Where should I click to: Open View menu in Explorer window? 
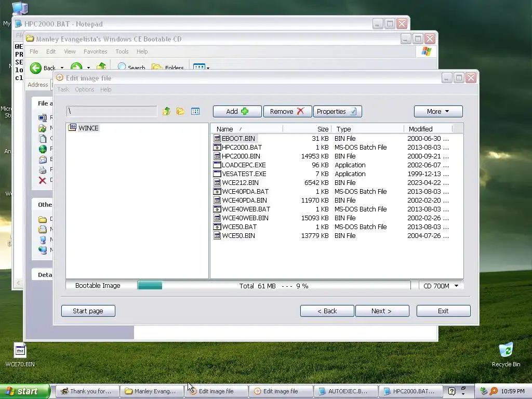pyautogui.click(x=70, y=51)
